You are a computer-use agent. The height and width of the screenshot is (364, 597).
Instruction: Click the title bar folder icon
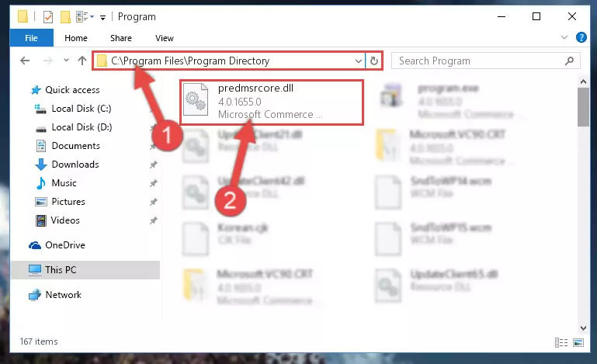click(x=23, y=16)
